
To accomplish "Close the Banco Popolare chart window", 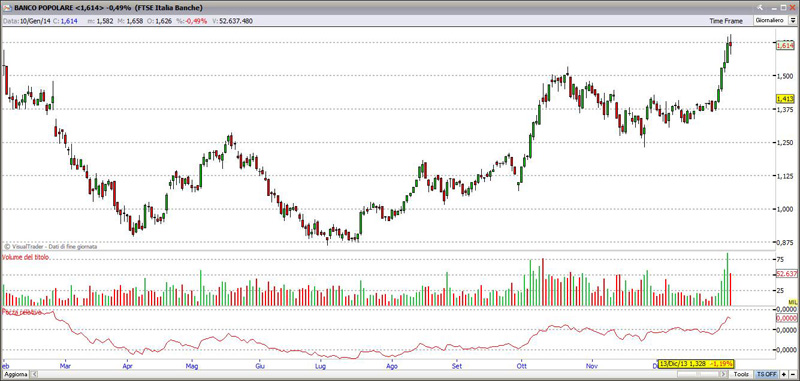I will point(792,8).
